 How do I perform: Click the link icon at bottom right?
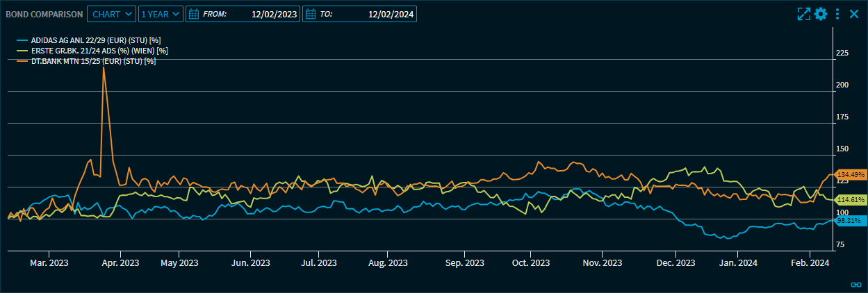856,285
